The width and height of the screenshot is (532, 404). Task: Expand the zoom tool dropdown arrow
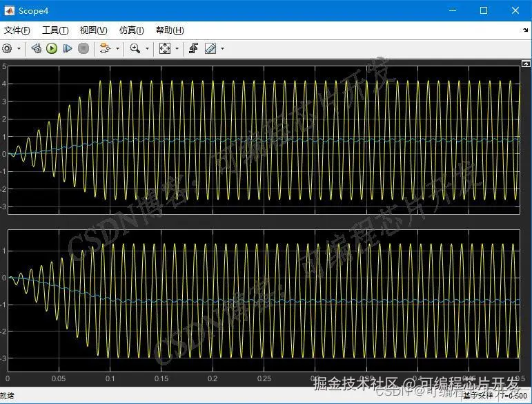pyautogui.click(x=147, y=48)
